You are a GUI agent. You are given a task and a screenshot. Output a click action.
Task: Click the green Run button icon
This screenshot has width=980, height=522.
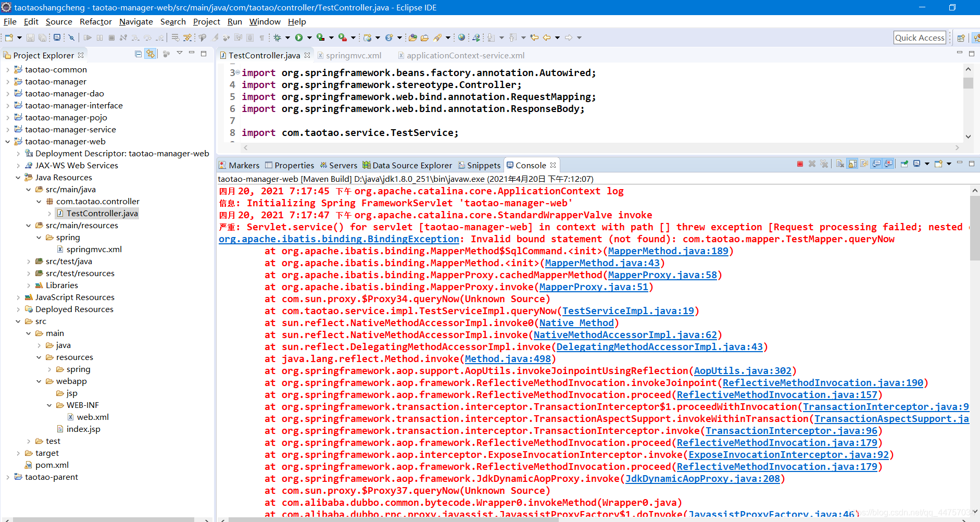pos(299,38)
